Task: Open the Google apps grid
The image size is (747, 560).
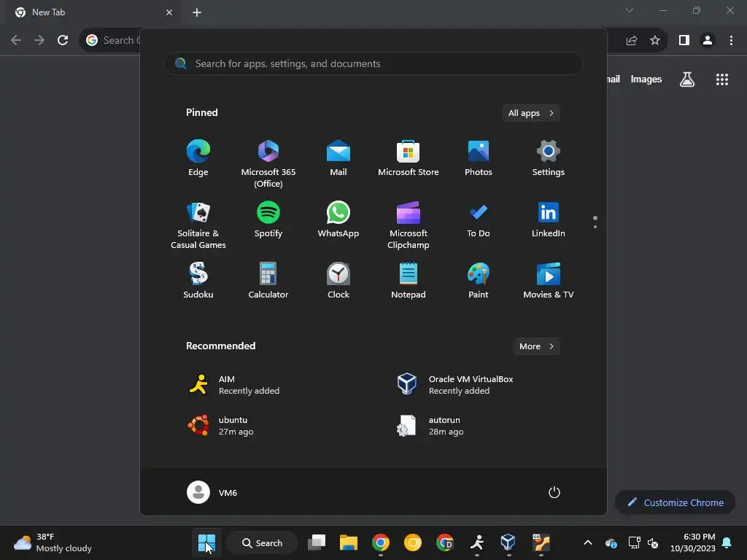Action: [x=722, y=79]
